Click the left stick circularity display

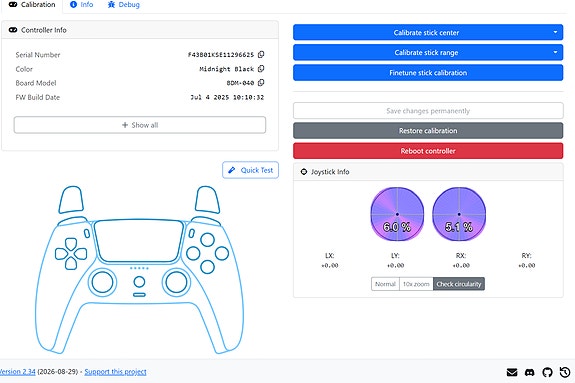click(397, 214)
